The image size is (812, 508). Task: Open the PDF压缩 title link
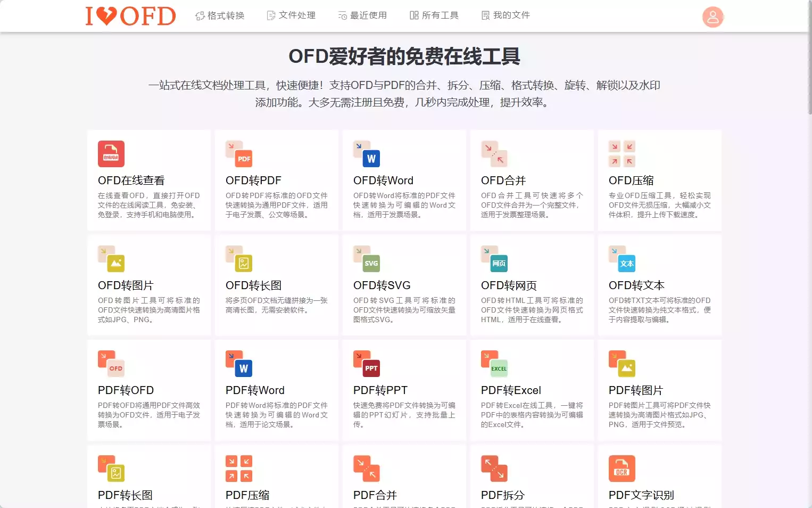pos(247,495)
